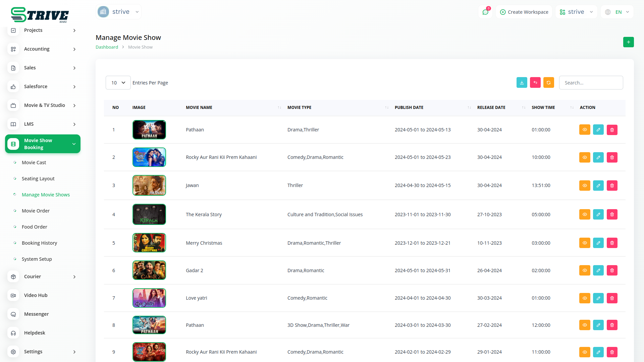Follow the Dashboard breadcrumb link
Screen dimensions: 644x362
tap(107, 47)
